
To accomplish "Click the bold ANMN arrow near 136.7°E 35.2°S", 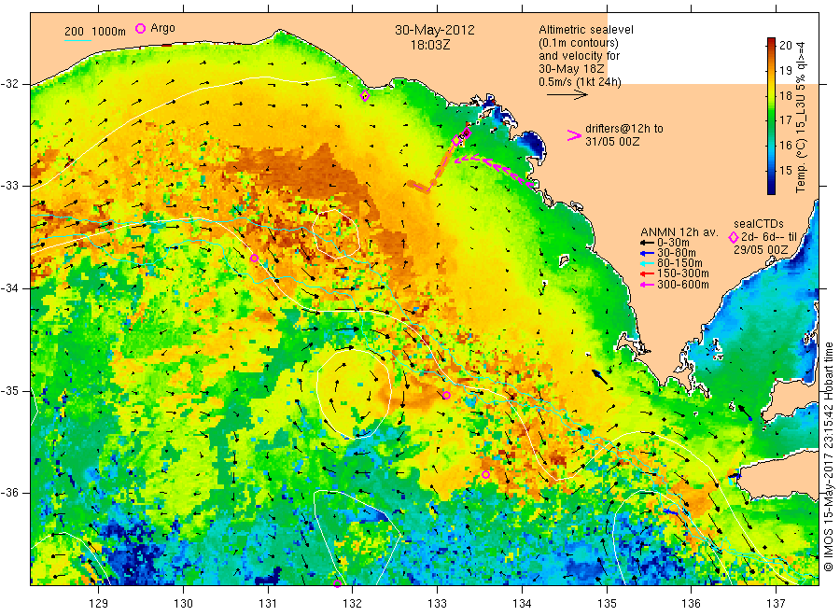I will coord(745,413).
